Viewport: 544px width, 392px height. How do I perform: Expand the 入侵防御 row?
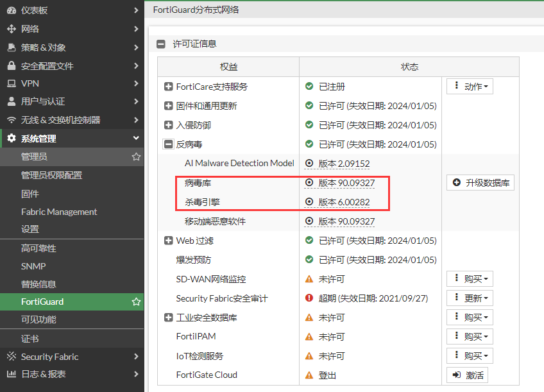click(x=169, y=125)
